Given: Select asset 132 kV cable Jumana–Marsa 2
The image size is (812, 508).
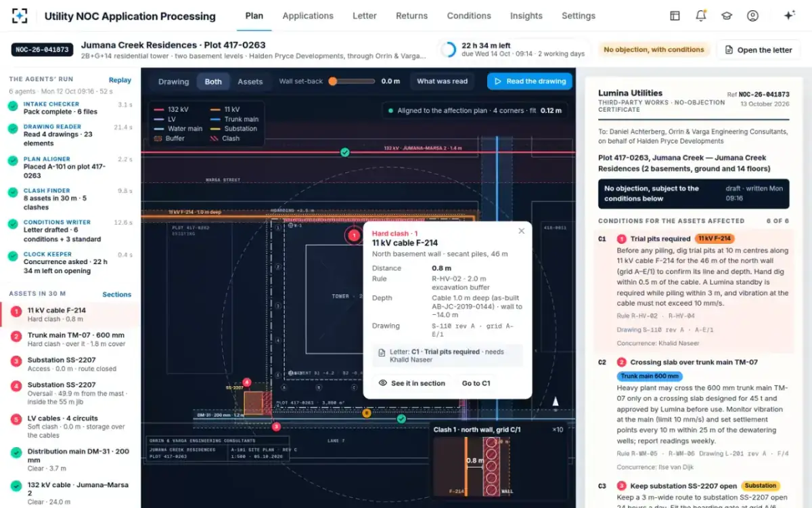Looking at the screenshot, I should [70, 493].
